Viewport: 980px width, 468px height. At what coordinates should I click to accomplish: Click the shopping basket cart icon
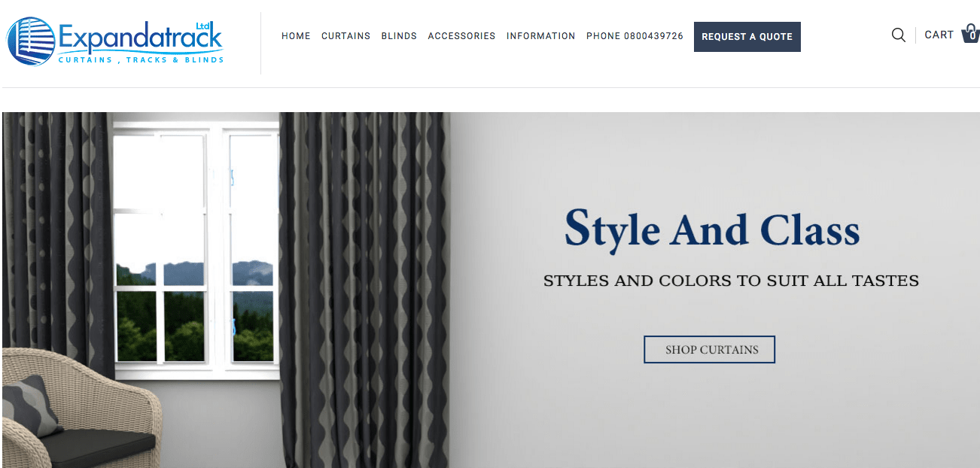(971, 34)
